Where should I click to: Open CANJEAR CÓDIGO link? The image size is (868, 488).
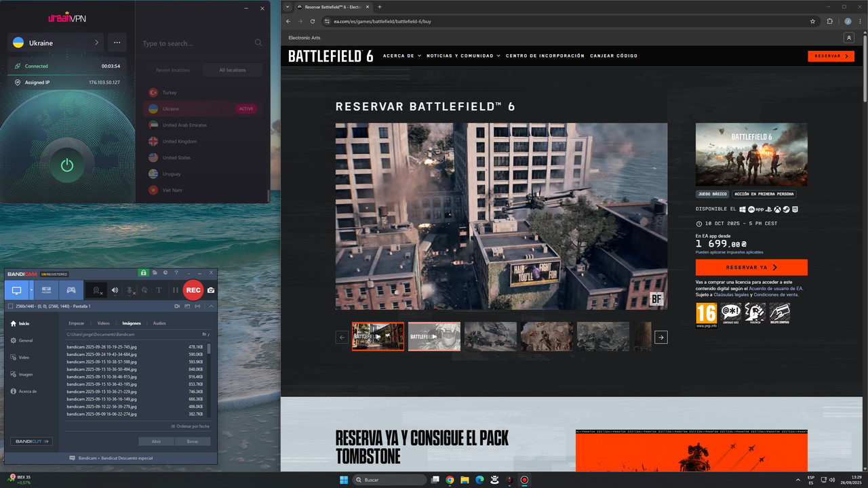(x=614, y=56)
